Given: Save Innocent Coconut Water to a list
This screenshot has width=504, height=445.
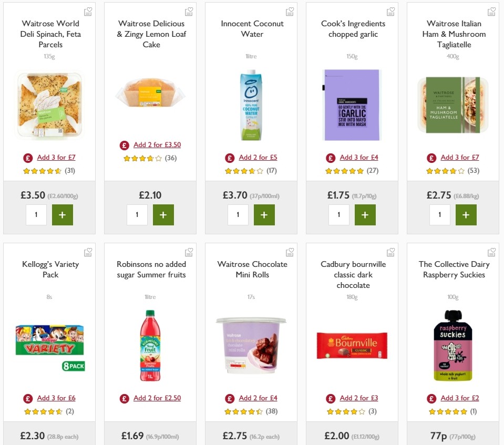Looking at the screenshot, I should (x=290, y=11).
